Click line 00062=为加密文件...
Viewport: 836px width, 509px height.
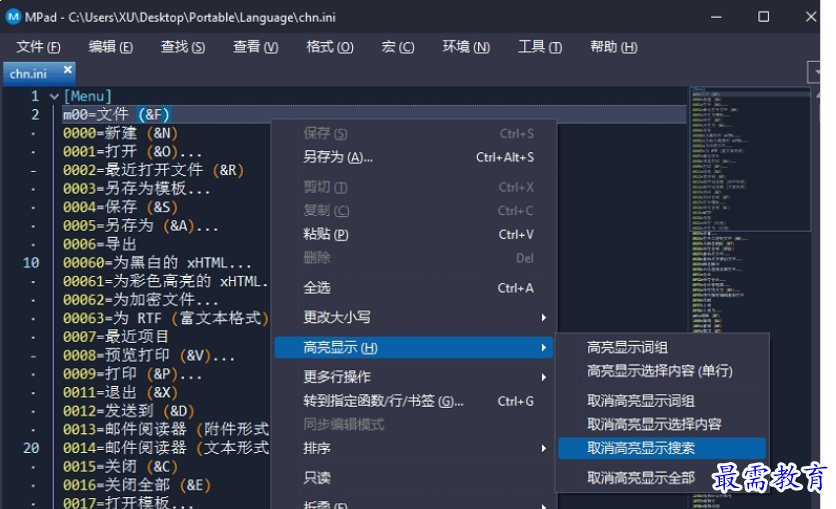(x=141, y=300)
